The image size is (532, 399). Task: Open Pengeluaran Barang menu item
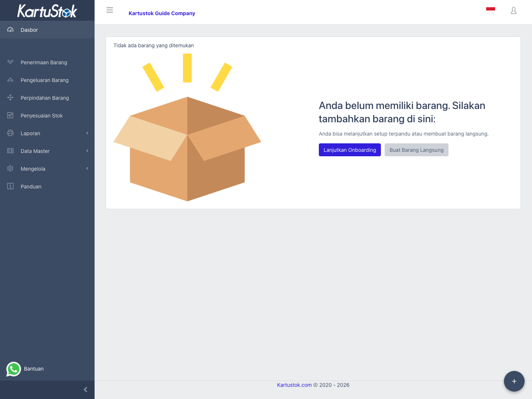point(47,80)
